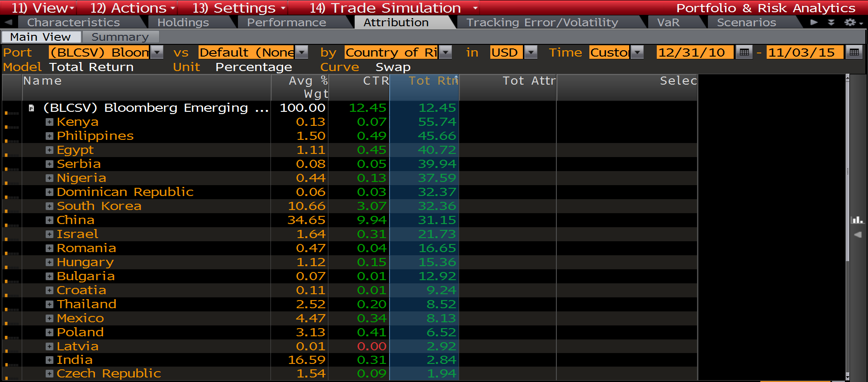868x382 pixels.
Task: Sort by the Name column header
Action: click(147, 87)
